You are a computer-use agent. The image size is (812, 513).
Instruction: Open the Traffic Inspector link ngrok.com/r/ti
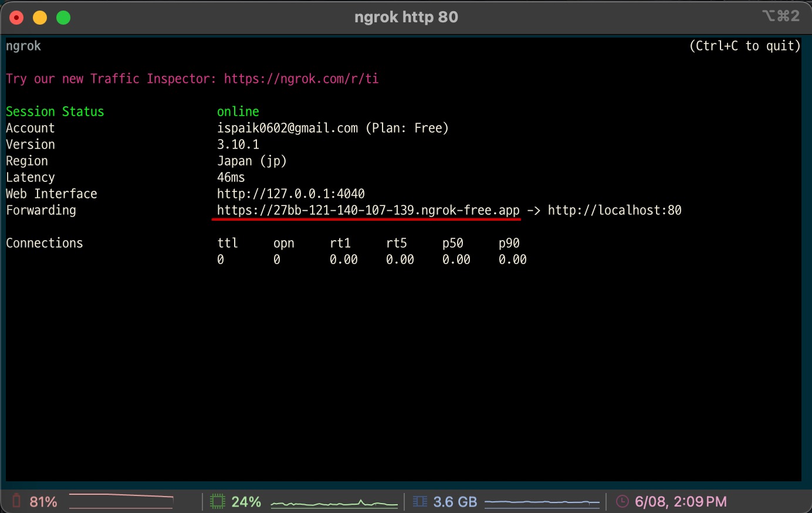click(301, 79)
